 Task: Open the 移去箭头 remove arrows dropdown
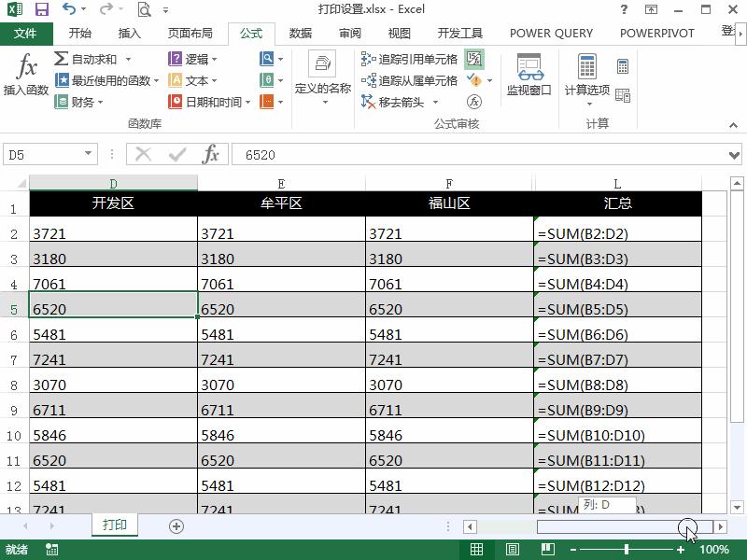pyautogui.click(x=434, y=102)
